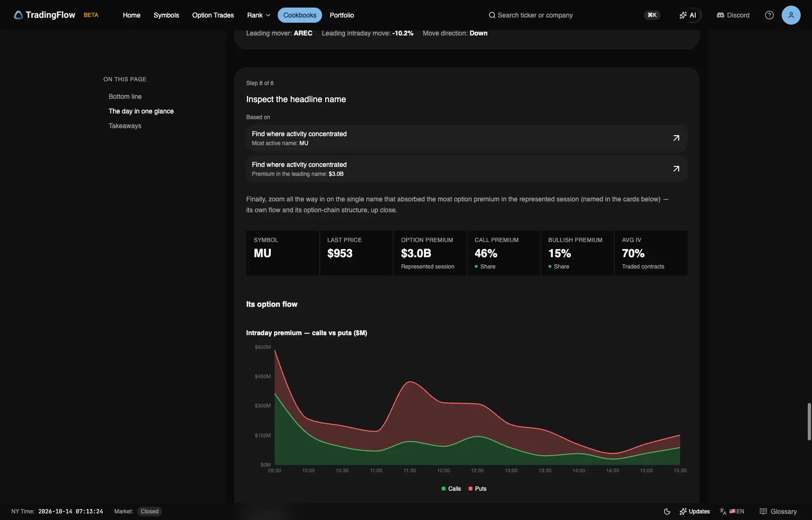Open the AI assistant sparkle button

click(x=688, y=15)
